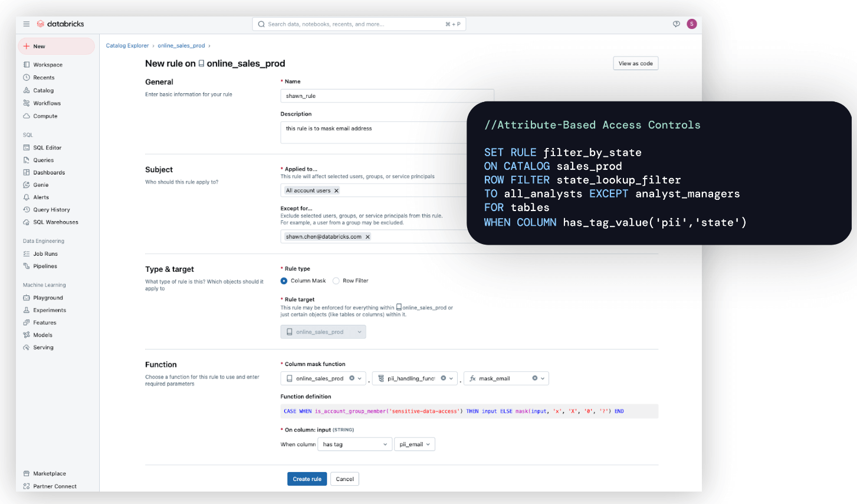This screenshot has height=504, width=857.
Task: Click the Catalog Explorer breadcrumb
Action: coord(127,45)
